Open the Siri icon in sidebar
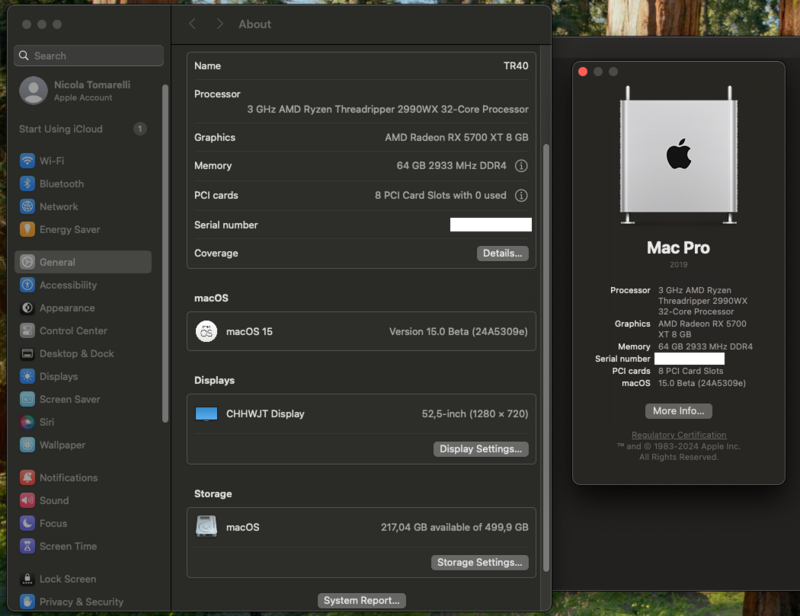The width and height of the screenshot is (800, 616). pyautogui.click(x=27, y=422)
